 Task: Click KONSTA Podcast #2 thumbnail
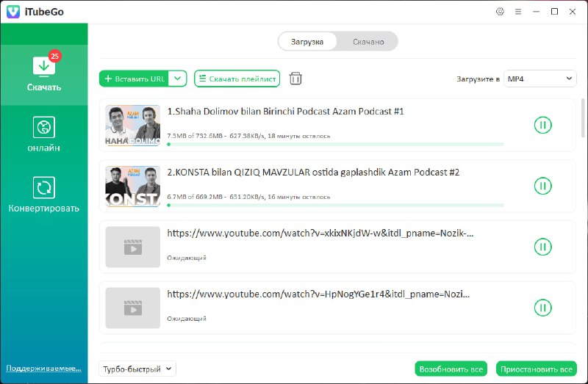pyautogui.click(x=133, y=186)
